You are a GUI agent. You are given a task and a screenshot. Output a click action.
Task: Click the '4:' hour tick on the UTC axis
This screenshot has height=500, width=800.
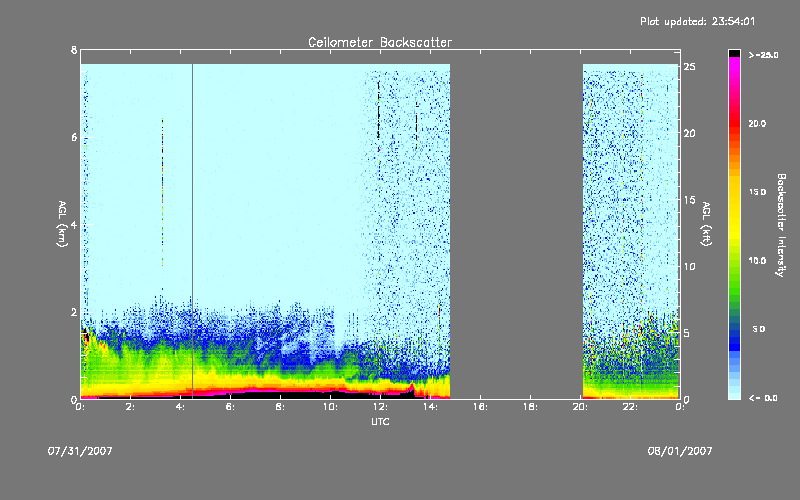tap(180, 407)
